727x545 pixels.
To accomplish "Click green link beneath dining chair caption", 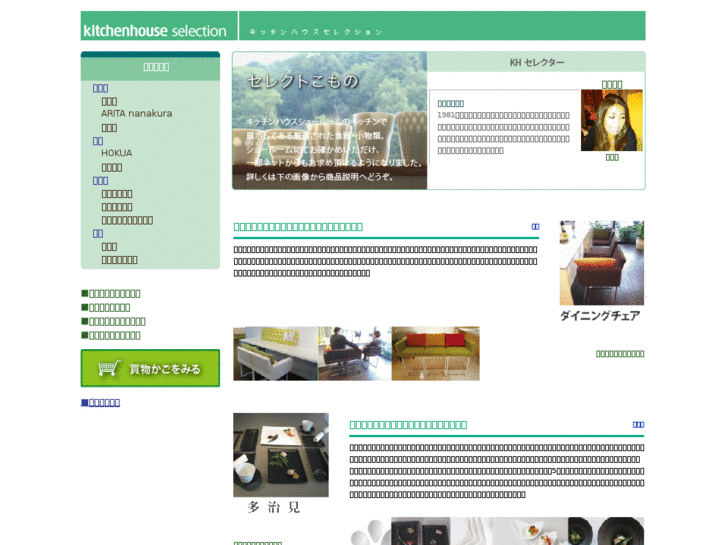I will click(x=619, y=354).
